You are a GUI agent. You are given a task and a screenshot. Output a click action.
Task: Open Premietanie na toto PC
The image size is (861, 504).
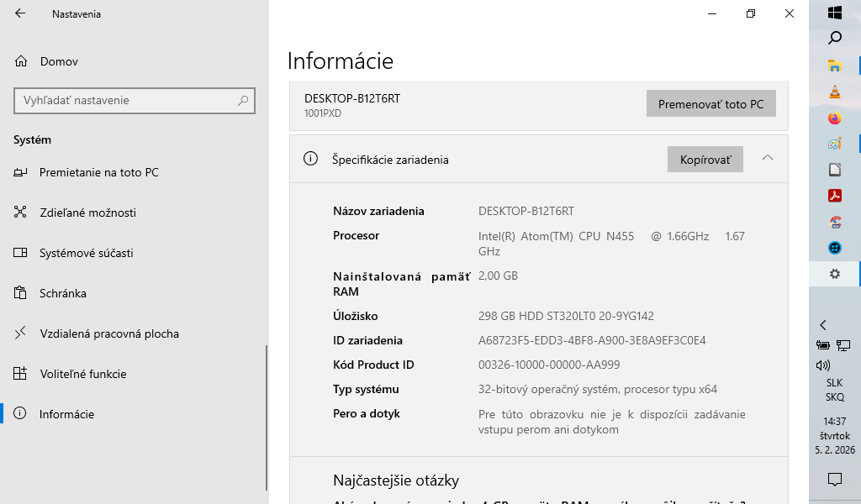(x=98, y=172)
